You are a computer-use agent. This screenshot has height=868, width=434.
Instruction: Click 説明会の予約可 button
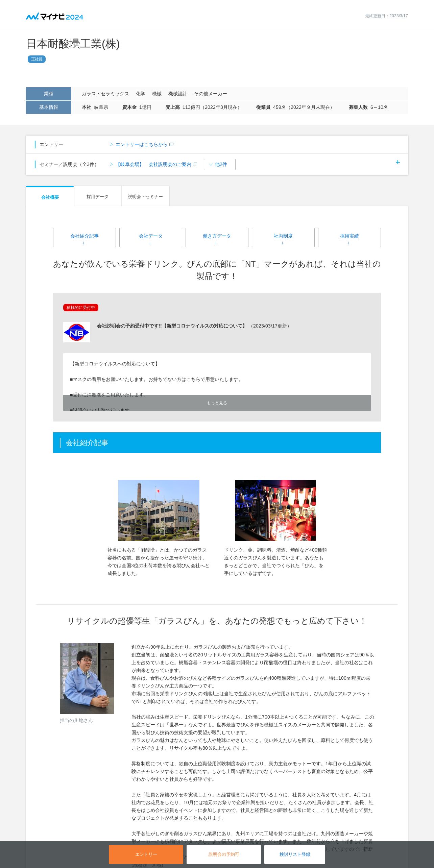tap(224, 854)
